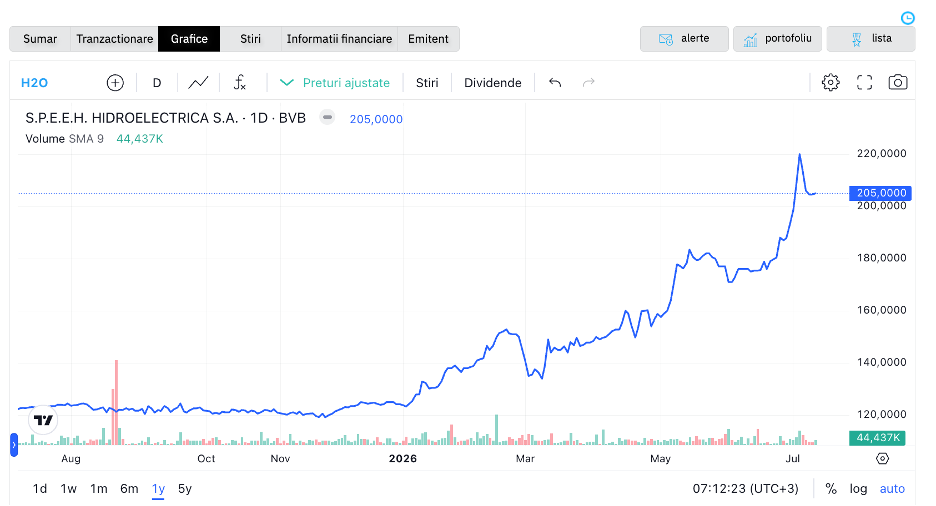Screen dimensions: 936x506
Task: Switch chart to fullscreen mode
Action: pyautogui.click(x=864, y=82)
